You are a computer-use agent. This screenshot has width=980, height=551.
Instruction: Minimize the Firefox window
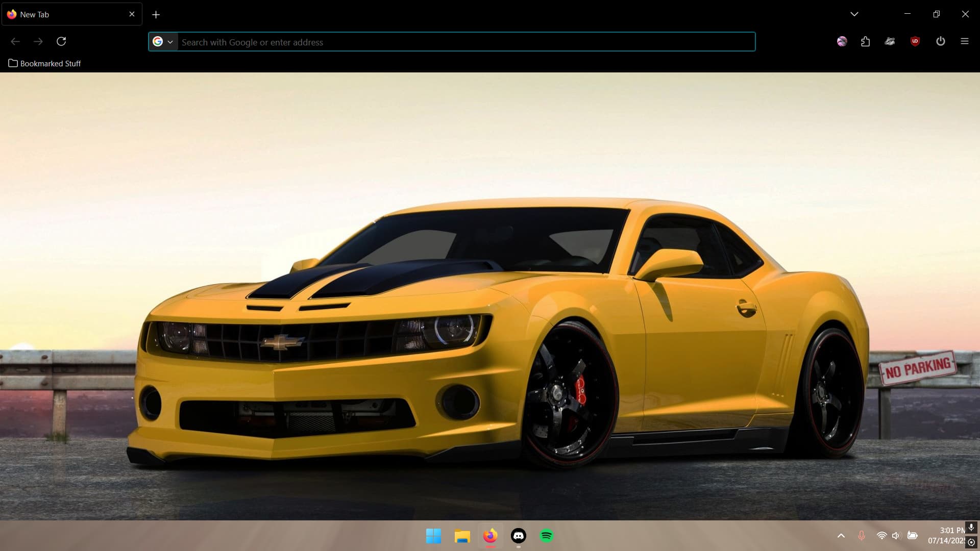point(908,14)
